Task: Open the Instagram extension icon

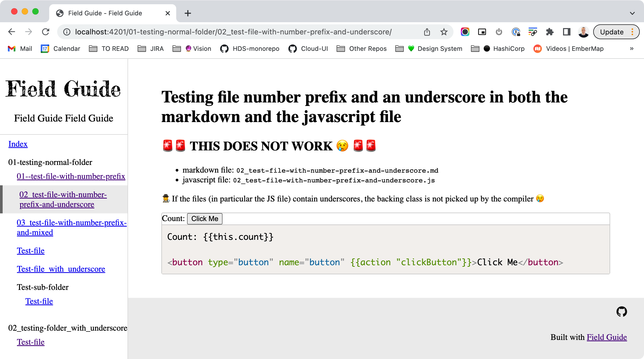Action: [x=465, y=32]
